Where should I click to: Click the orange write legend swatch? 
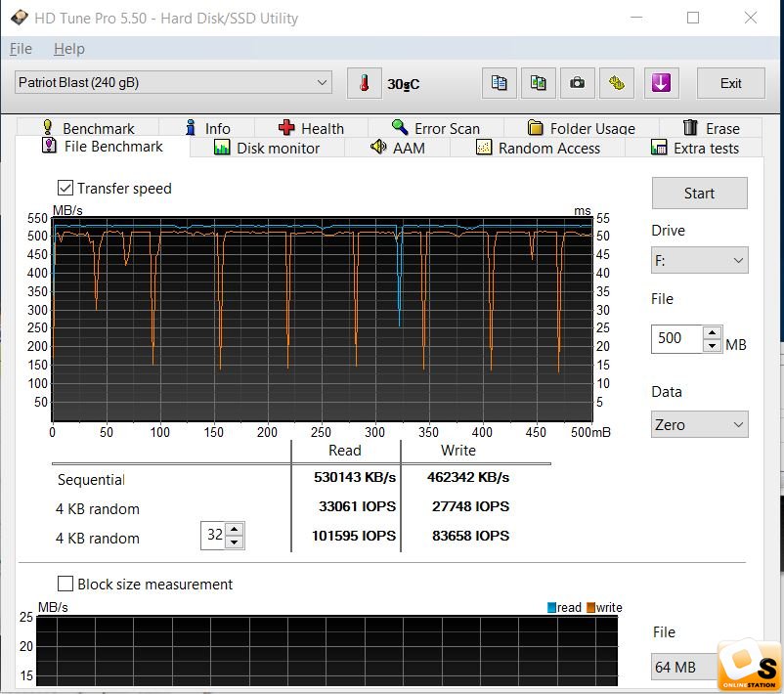click(x=591, y=608)
